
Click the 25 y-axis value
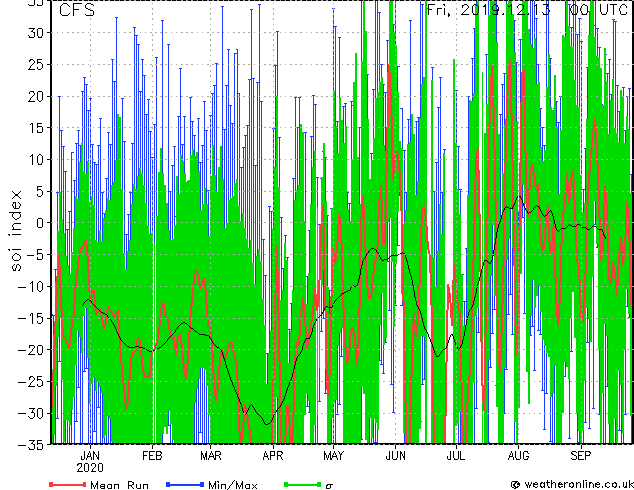tap(36, 65)
